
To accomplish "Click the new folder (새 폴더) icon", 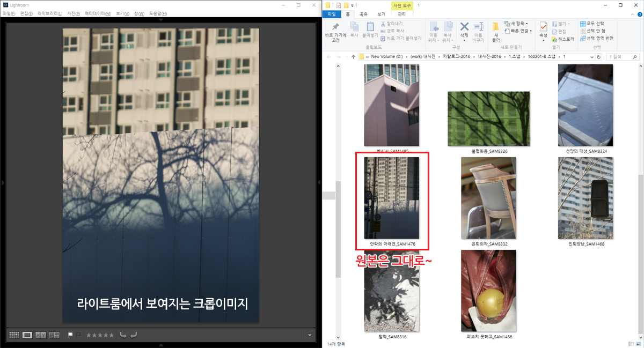I will 496,30.
